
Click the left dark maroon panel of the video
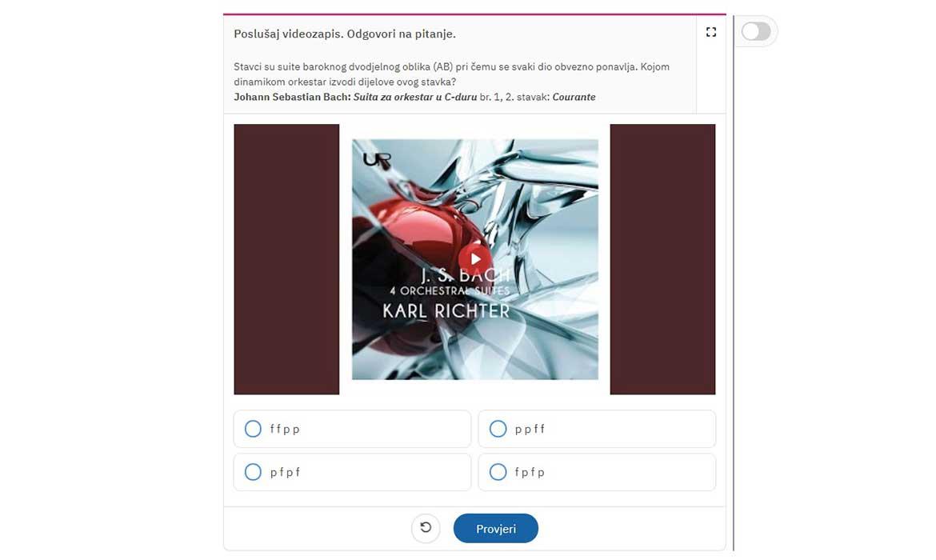pos(286,259)
